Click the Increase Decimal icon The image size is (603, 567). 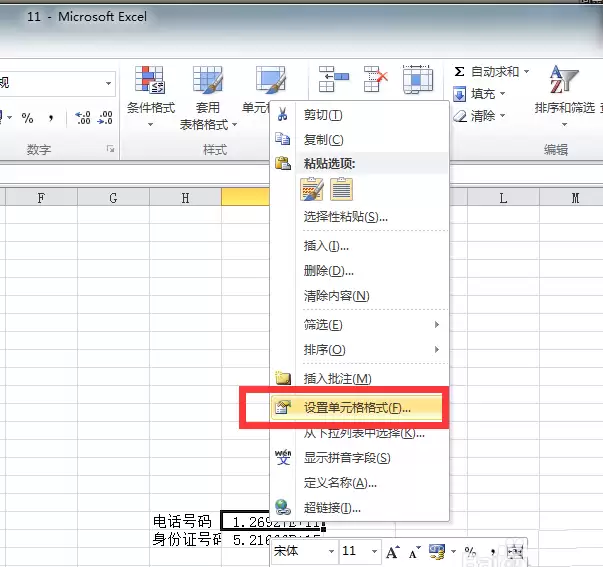pos(82,118)
